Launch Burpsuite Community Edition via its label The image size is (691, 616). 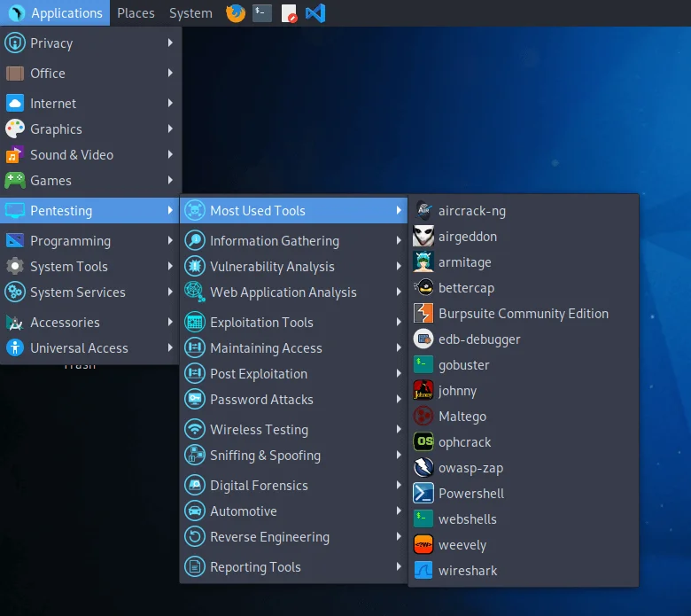524,314
